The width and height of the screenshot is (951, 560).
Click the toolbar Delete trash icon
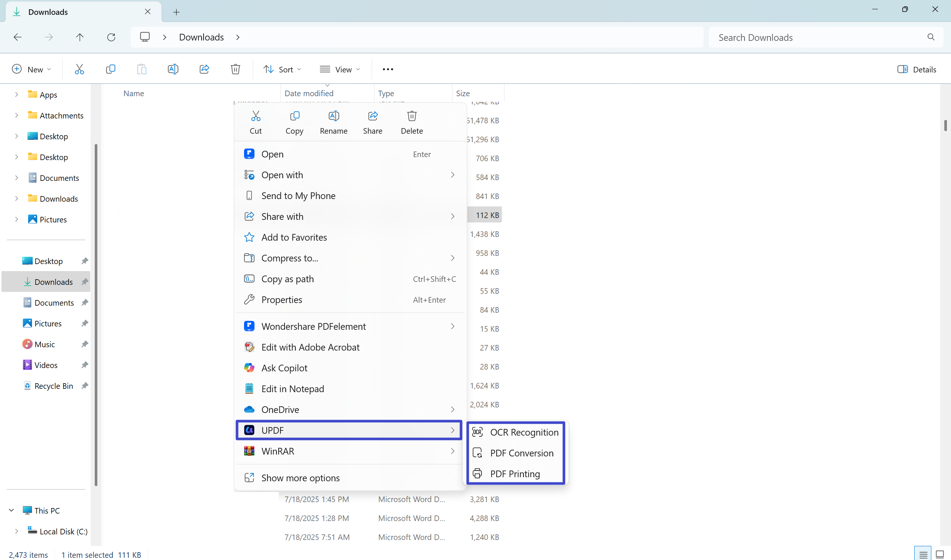point(236,69)
